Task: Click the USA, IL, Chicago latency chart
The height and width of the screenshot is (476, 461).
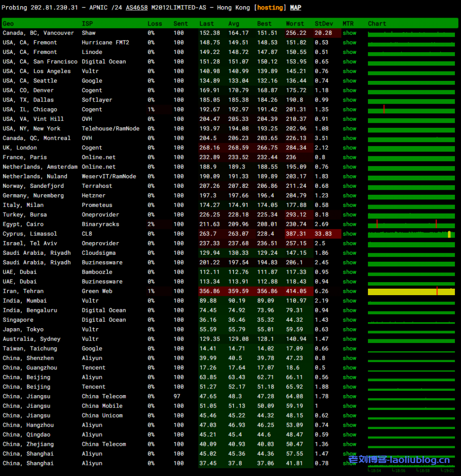Action: [411, 110]
